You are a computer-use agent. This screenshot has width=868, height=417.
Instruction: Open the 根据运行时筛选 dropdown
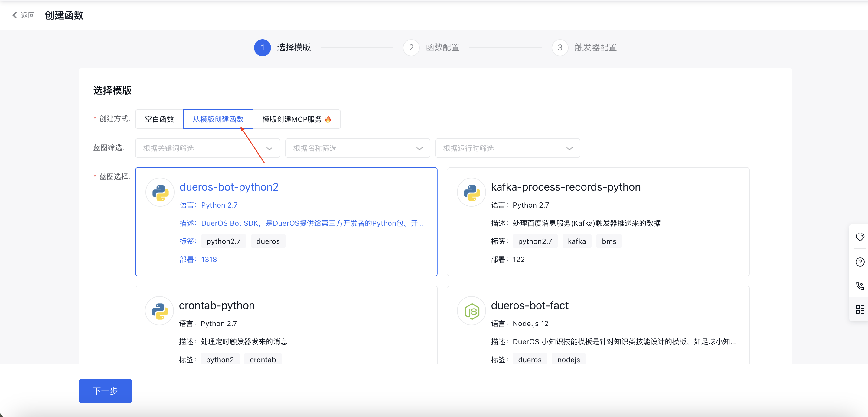coord(507,148)
